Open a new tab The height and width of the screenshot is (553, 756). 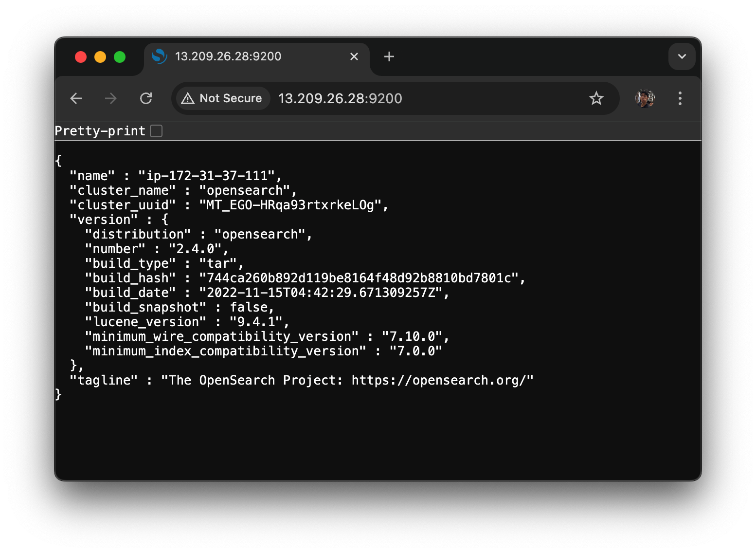(x=389, y=56)
